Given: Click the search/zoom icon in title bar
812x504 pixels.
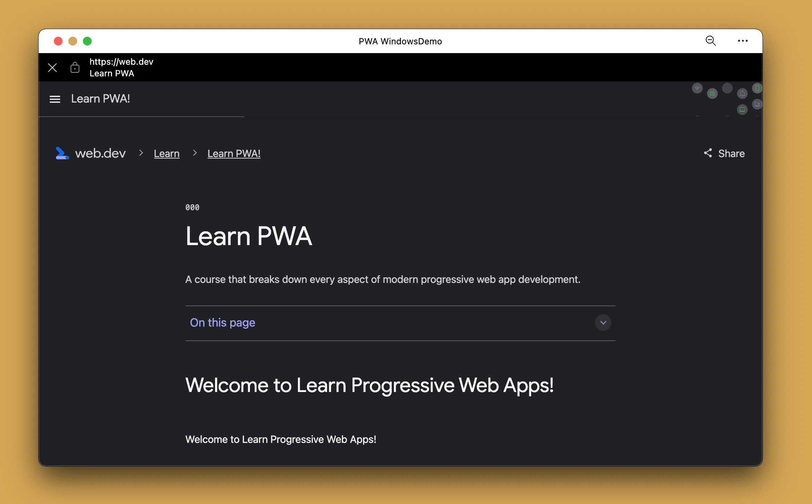Looking at the screenshot, I should tap(711, 41).
